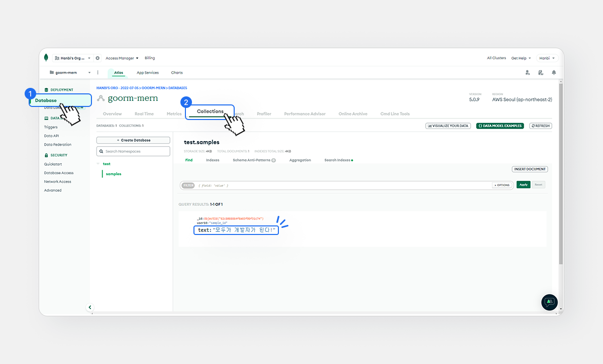The width and height of the screenshot is (603, 364).
Task: Open Quickstart under Security
Action: click(53, 164)
